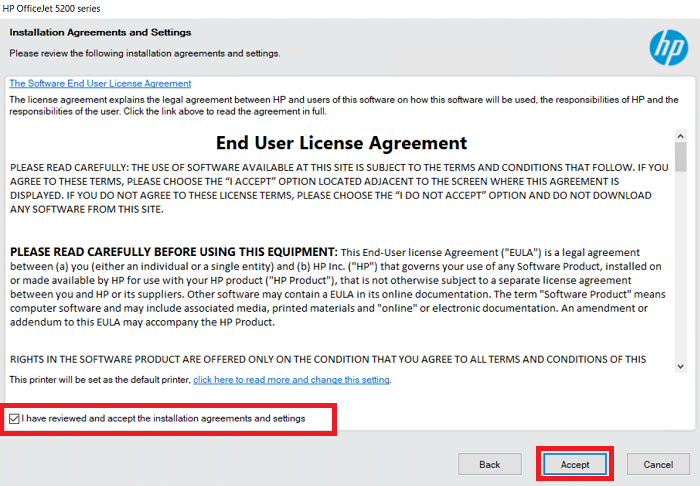The image size is (700, 486).
Task: Click the HP logo icon
Action: (x=668, y=48)
